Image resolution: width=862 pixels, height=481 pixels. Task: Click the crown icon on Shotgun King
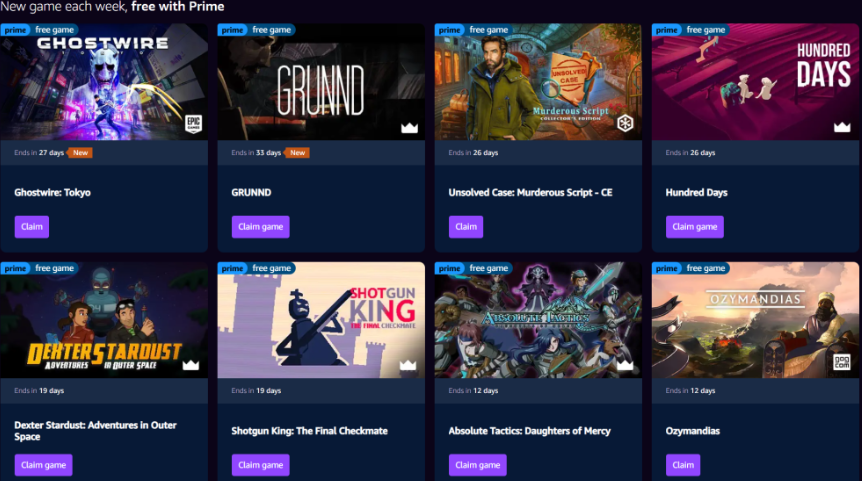point(408,365)
